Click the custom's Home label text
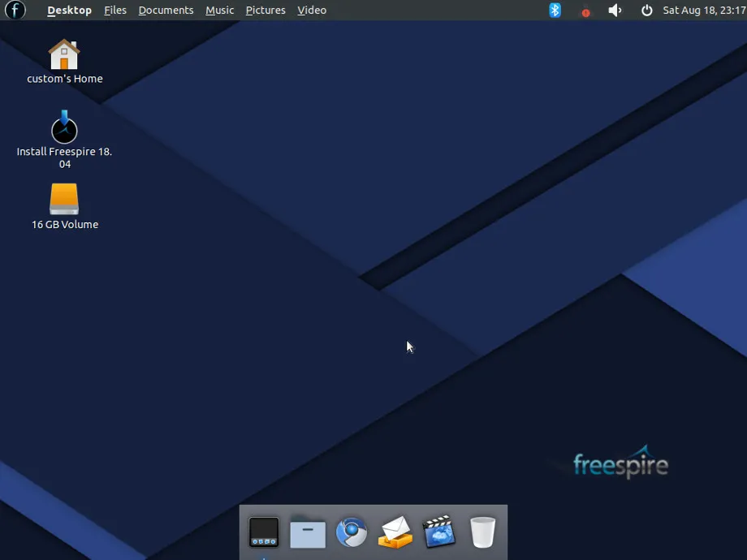 [x=65, y=79]
